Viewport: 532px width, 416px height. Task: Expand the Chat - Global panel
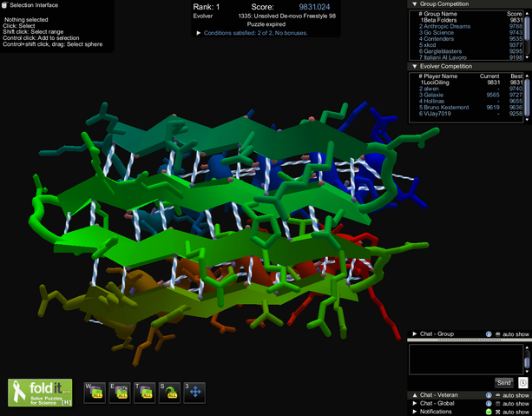(414, 404)
